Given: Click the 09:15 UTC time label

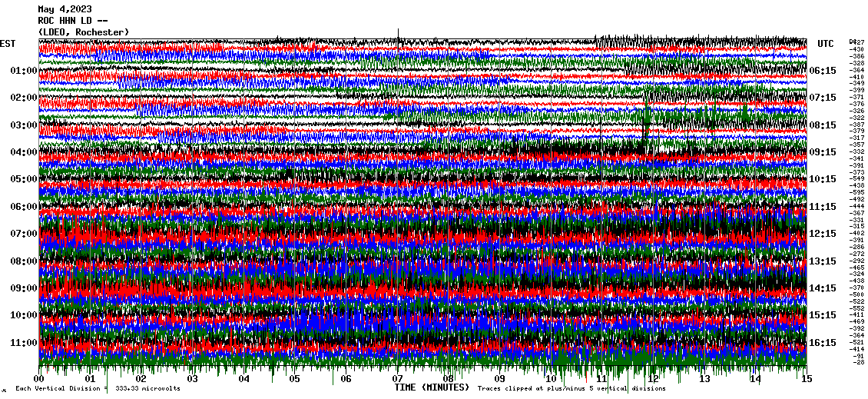Looking at the screenshot, I should 823,152.
